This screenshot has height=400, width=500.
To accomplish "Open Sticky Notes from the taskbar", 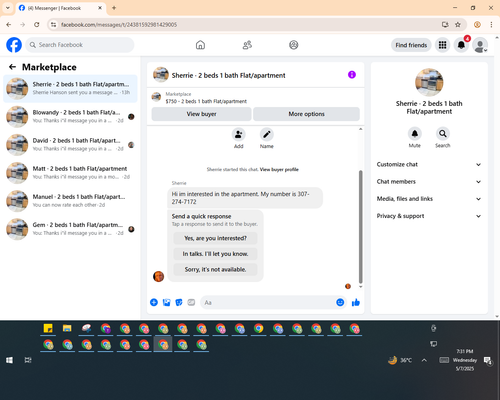I will pos(48,329).
